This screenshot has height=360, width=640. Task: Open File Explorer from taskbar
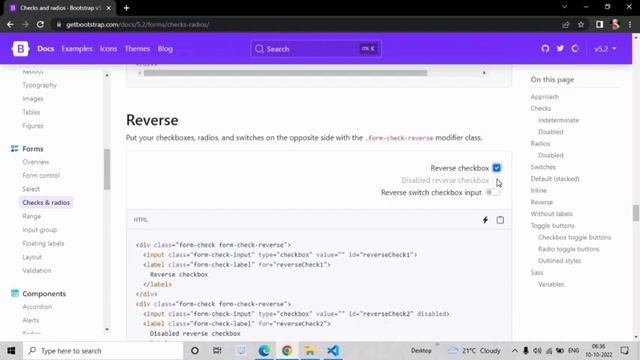pos(310,351)
